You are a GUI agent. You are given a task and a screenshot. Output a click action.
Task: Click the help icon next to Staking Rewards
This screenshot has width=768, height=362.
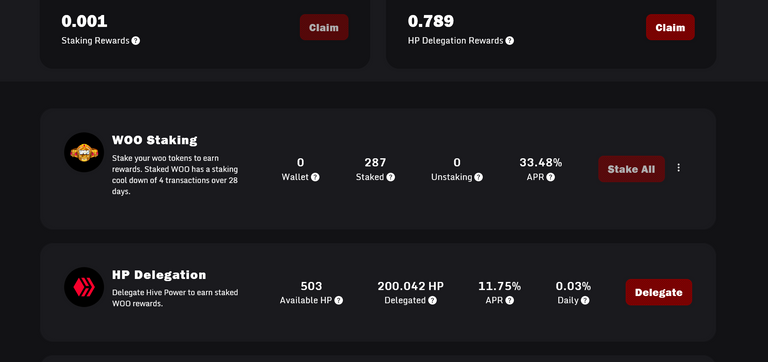pyautogui.click(x=136, y=41)
